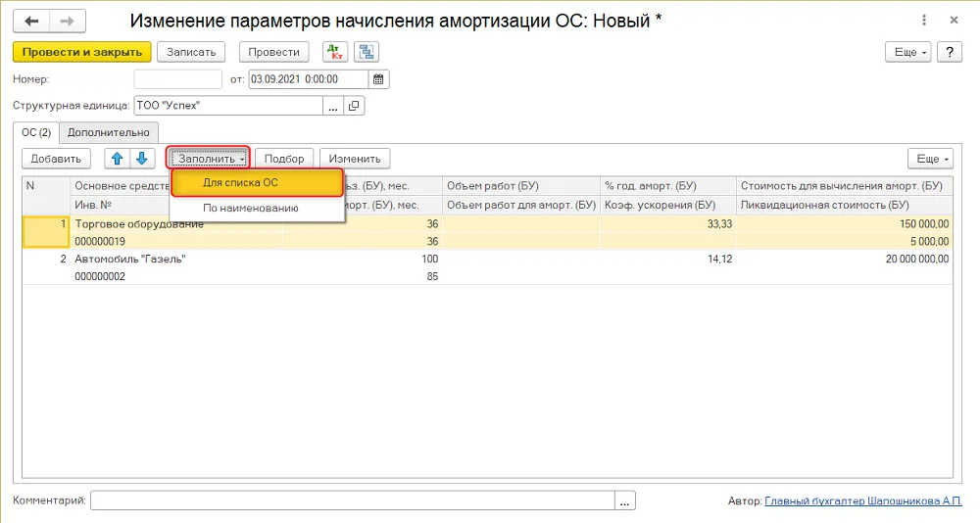The width and height of the screenshot is (980, 523).
Task: Click inventory number 000000019
Action: click(x=100, y=241)
